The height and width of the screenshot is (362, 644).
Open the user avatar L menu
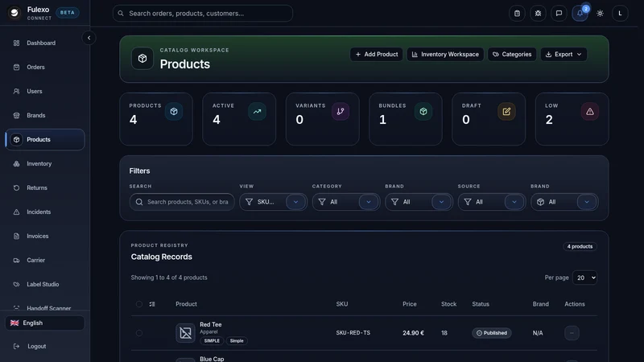620,13
